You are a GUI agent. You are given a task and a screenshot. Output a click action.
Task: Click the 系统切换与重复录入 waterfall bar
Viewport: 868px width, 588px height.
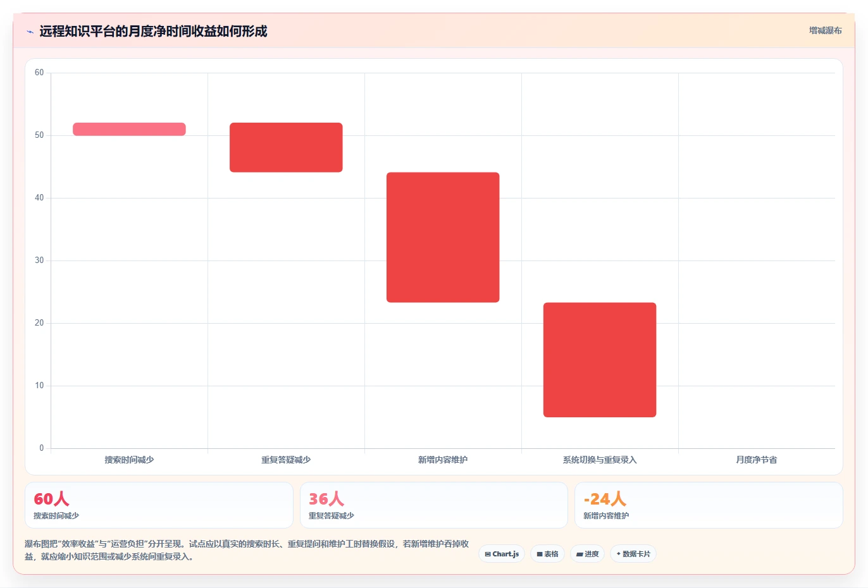click(x=600, y=360)
